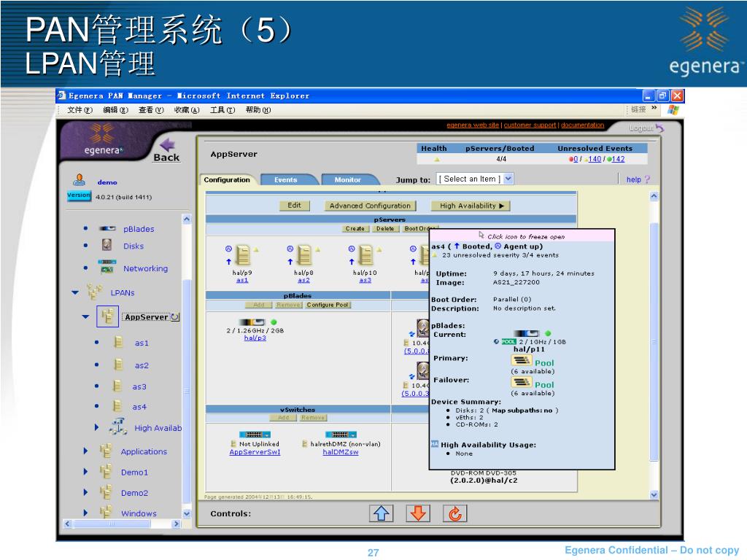
Task: Click the Logout arrow icon
Action: tap(659, 128)
